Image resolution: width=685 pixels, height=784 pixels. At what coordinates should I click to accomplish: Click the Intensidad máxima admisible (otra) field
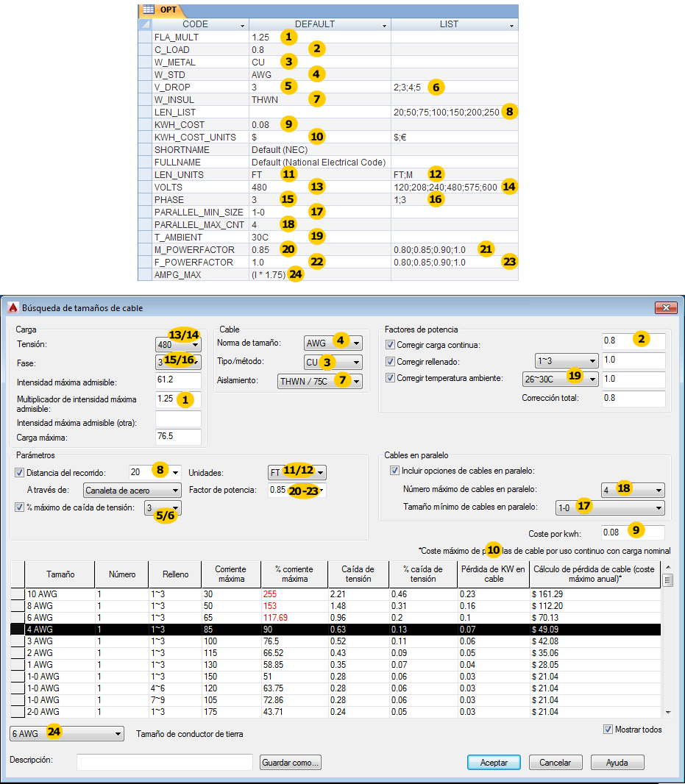178,419
